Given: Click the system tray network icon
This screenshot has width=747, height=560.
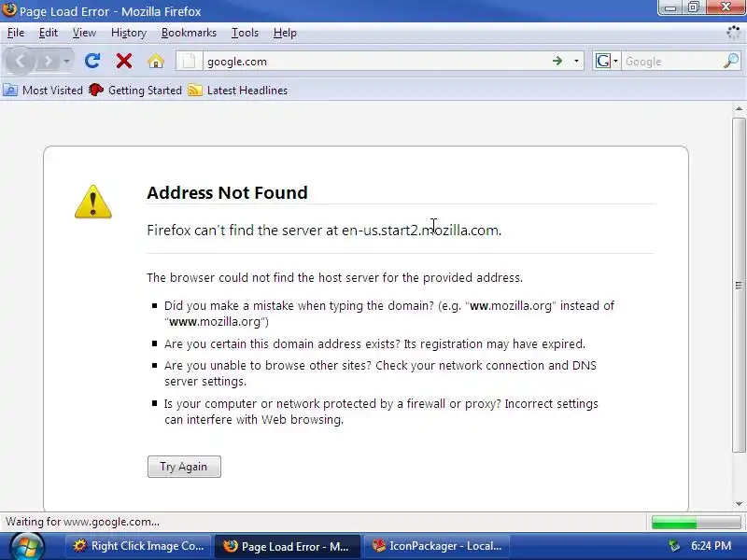Looking at the screenshot, I should [x=674, y=546].
